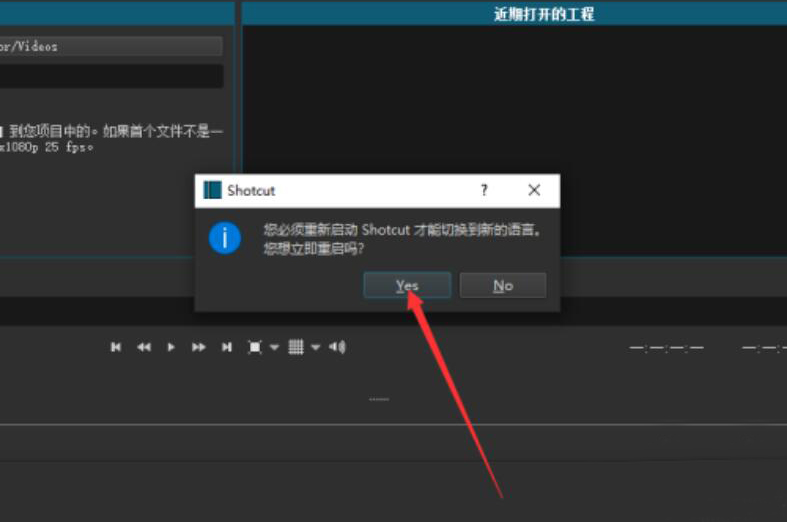Select the projects folder path field
Image resolution: width=787 pixels, height=522 pixels.
[x=111, y=46]
